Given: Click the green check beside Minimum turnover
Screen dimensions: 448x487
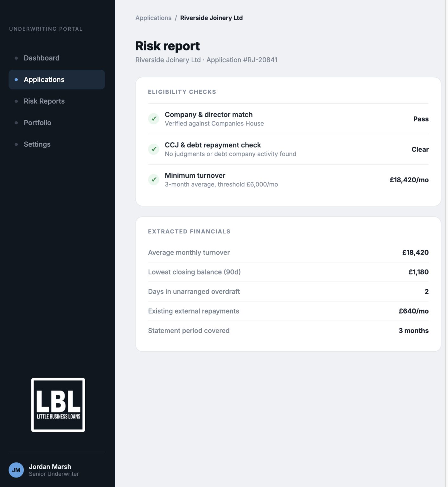Looking at the screenshot, I should coord(154,180).
